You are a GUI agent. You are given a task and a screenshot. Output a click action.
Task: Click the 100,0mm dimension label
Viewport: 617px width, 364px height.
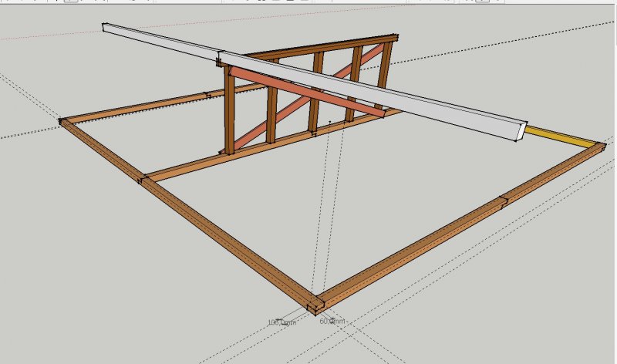point(282,322)
